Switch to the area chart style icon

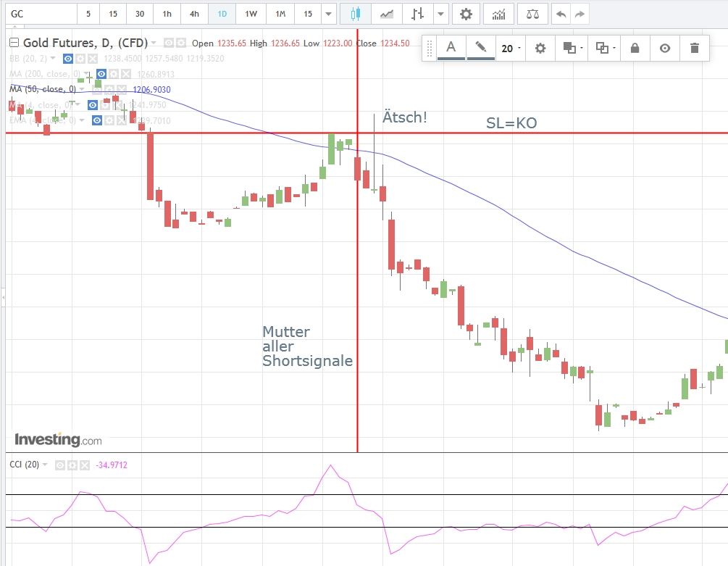[x=386, y=14]
